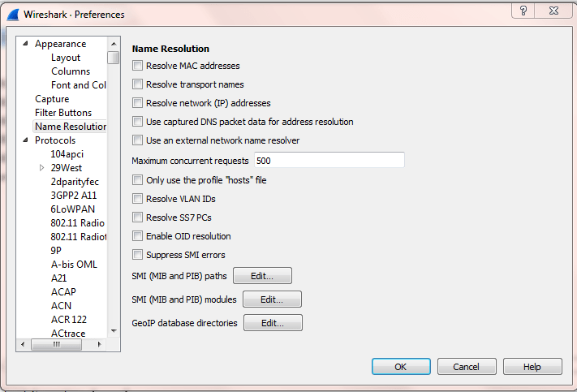The image size is (577, 392).
Task: Enable Resolve MAC addresses checkbox
Action: click(x=138, y=66)
